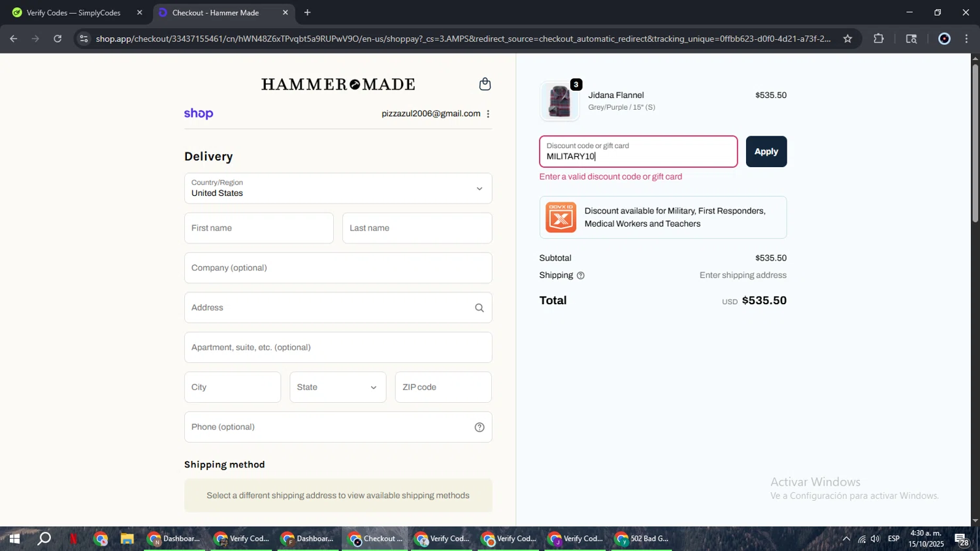This screenshot has width=980, height=551.
Task: Focus the Company (optional) field
Action: point(338,268)
